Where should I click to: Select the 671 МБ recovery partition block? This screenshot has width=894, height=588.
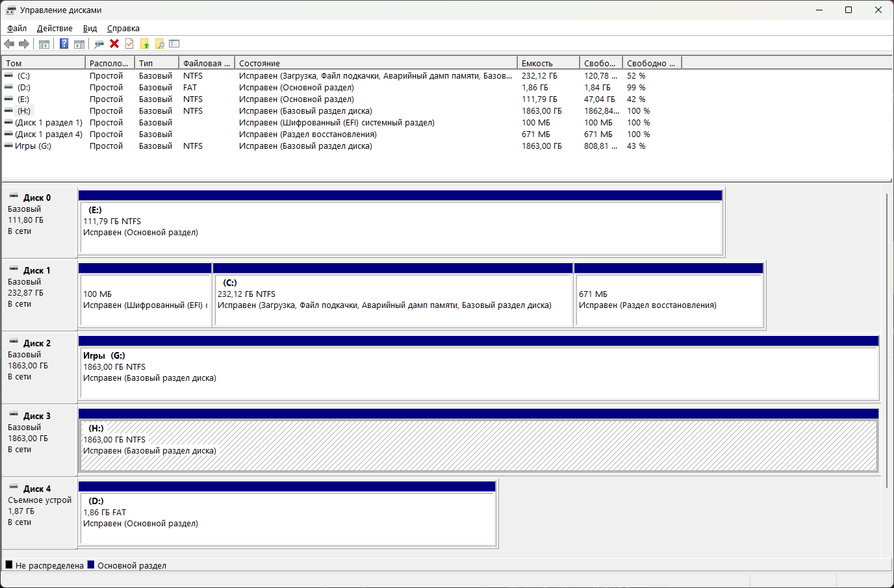point(668,300)
